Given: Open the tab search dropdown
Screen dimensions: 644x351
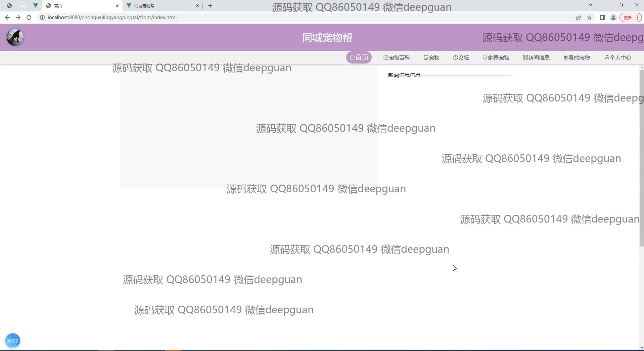Looking at the screenshot, I should click(590, 5).
